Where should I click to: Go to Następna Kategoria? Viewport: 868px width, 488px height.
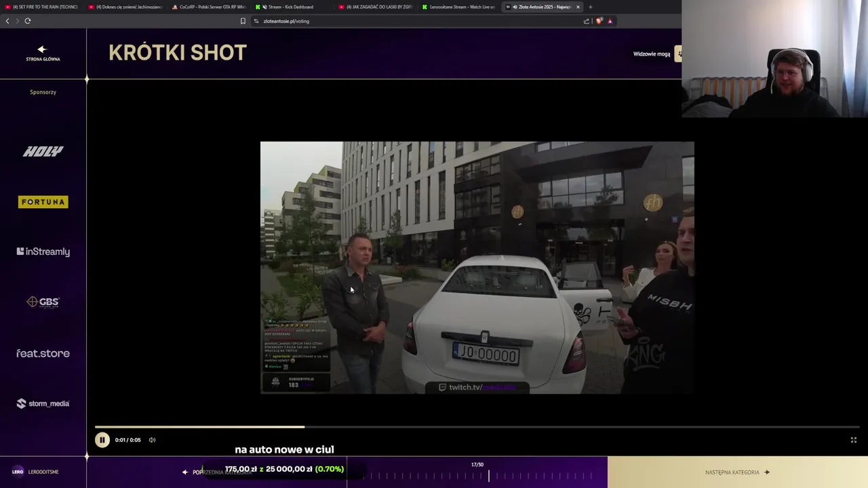point(737,472)
